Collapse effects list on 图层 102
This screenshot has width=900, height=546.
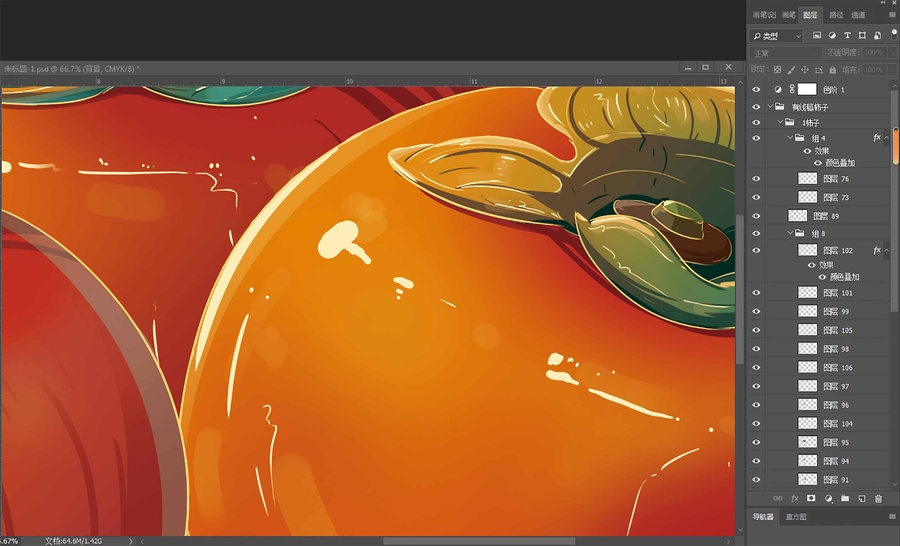point(887,250)
